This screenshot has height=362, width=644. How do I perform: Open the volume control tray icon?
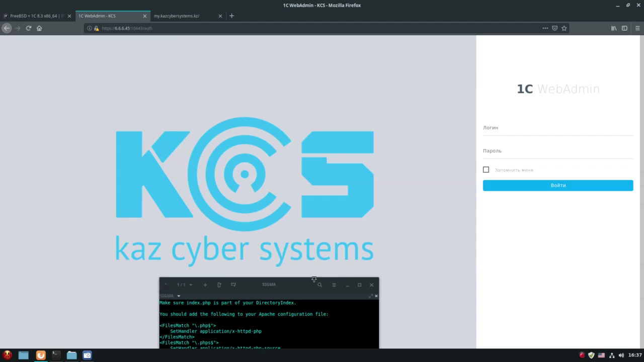[621, 355]
